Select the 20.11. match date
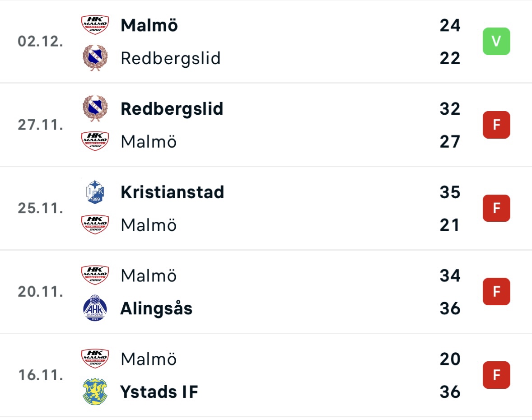532x420 pixels. [x=40, y=291]
